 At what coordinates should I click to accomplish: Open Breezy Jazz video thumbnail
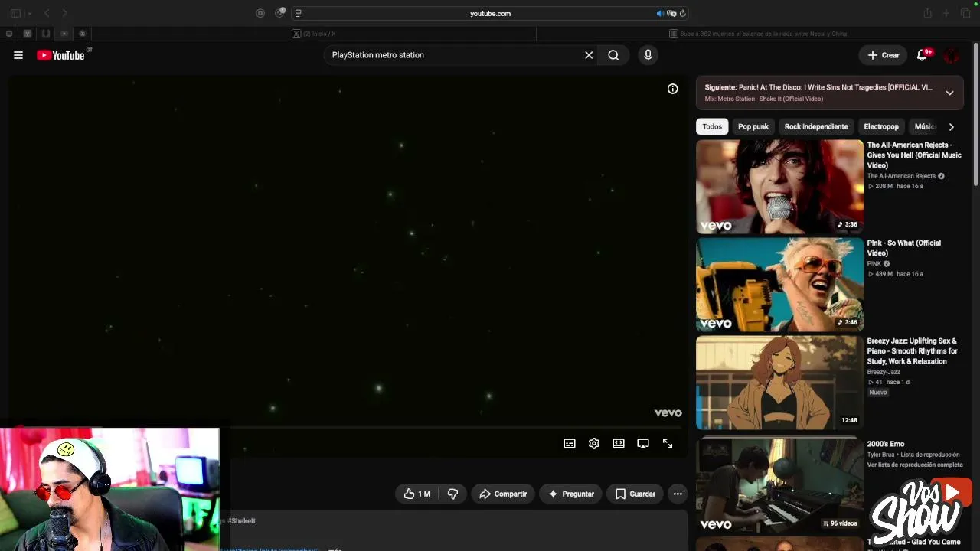[779, 382]
